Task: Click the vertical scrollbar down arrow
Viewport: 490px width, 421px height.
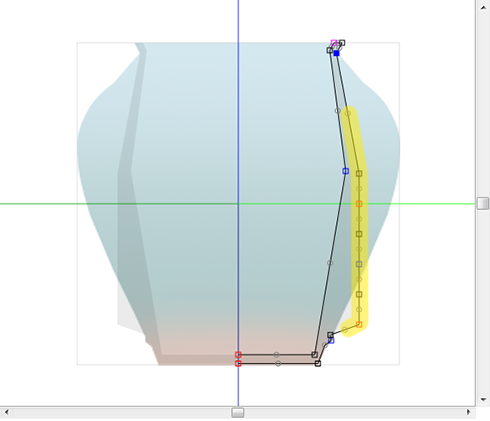Action: click(x=483, y=399)
